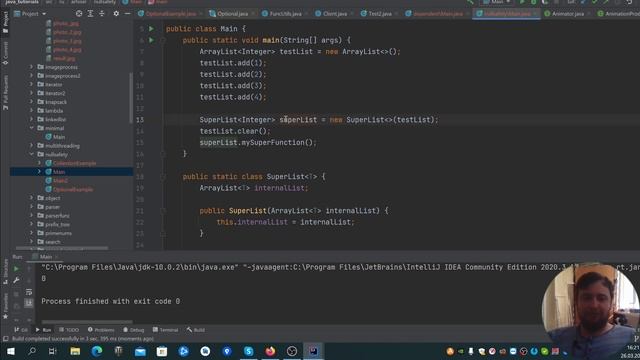
Task: Open the TODO tool window
Action: tap(69, 330)
